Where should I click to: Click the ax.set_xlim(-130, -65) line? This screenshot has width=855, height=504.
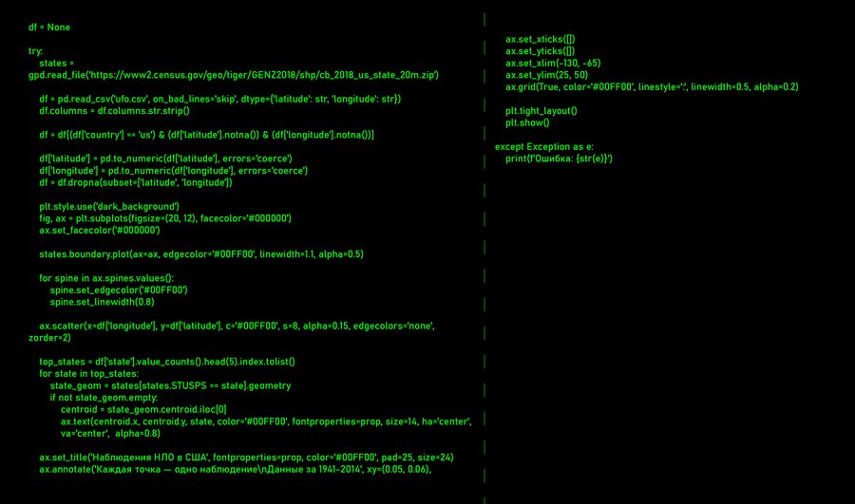553,63
